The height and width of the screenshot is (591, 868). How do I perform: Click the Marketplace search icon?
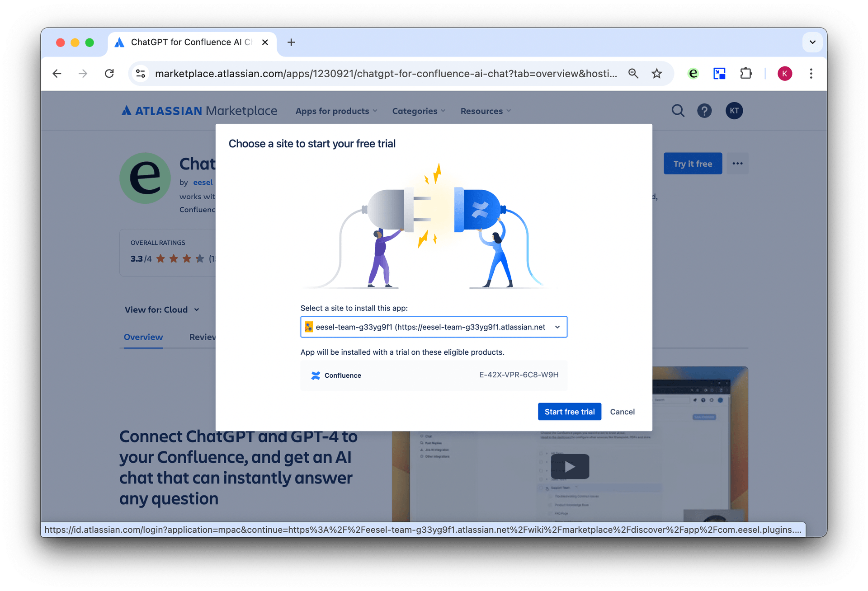tap(678, 111)
